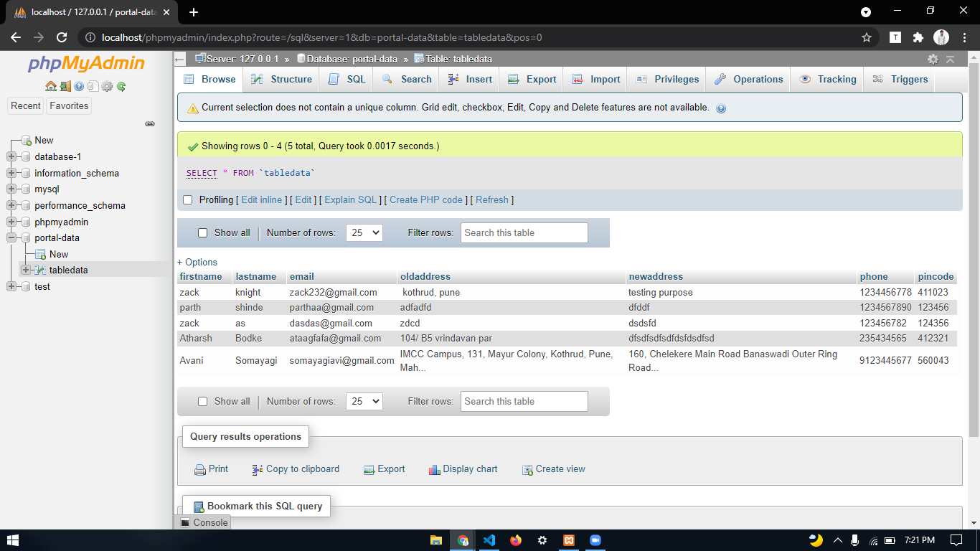The height and width of the screenshot is (551, 980).
Task: Open the MySQL documentation page icon
Action: point(93,86)
